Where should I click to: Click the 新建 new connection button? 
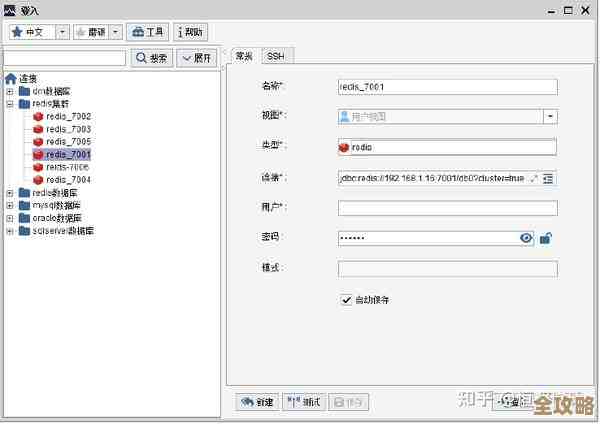click(257, 402)
